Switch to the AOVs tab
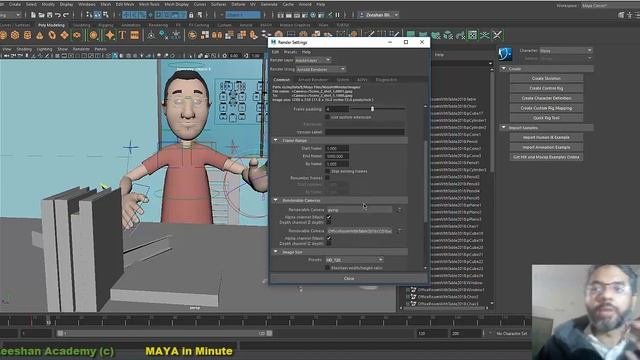 point(362,80)
